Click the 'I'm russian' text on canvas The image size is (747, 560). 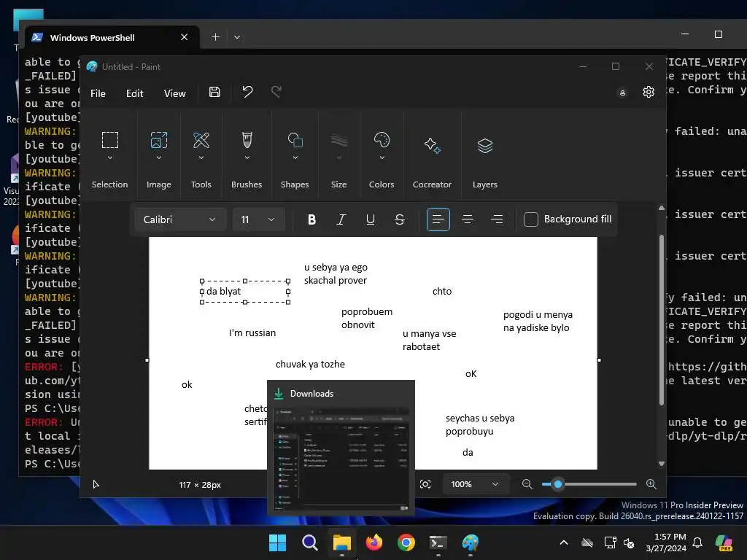(x=252, y=332)
